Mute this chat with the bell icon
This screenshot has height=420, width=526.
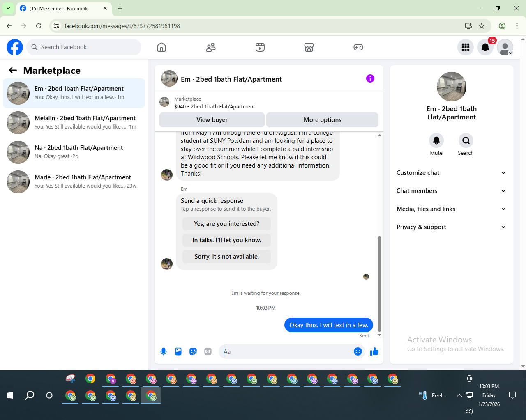(x=436, y=140)
